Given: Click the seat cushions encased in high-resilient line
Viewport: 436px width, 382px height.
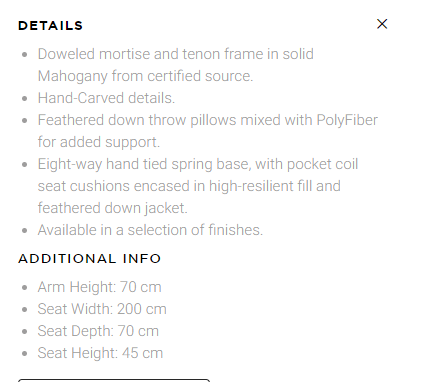Looking at the screenshot, I should coord(189,186).
